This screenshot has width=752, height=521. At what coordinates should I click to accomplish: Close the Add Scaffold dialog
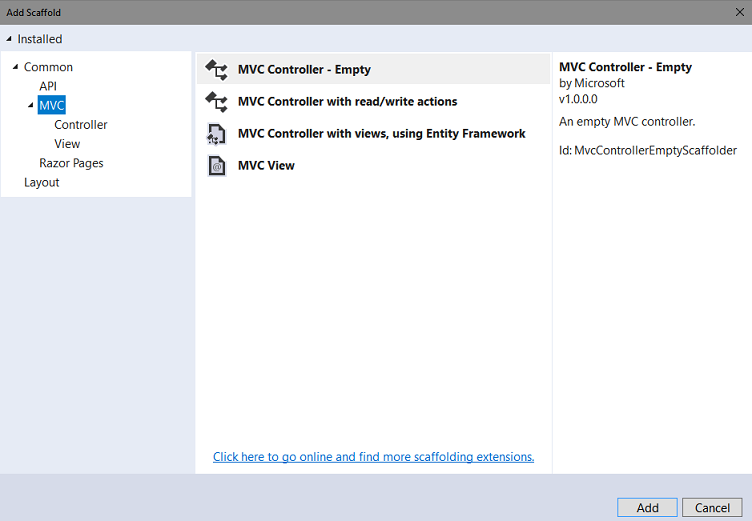tap(740, 12)
